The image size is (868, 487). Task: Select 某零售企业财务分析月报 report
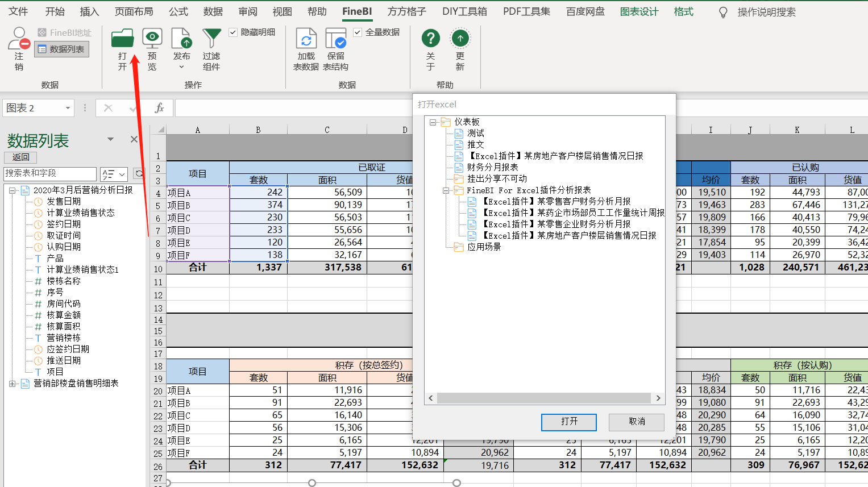click(555, 224)
